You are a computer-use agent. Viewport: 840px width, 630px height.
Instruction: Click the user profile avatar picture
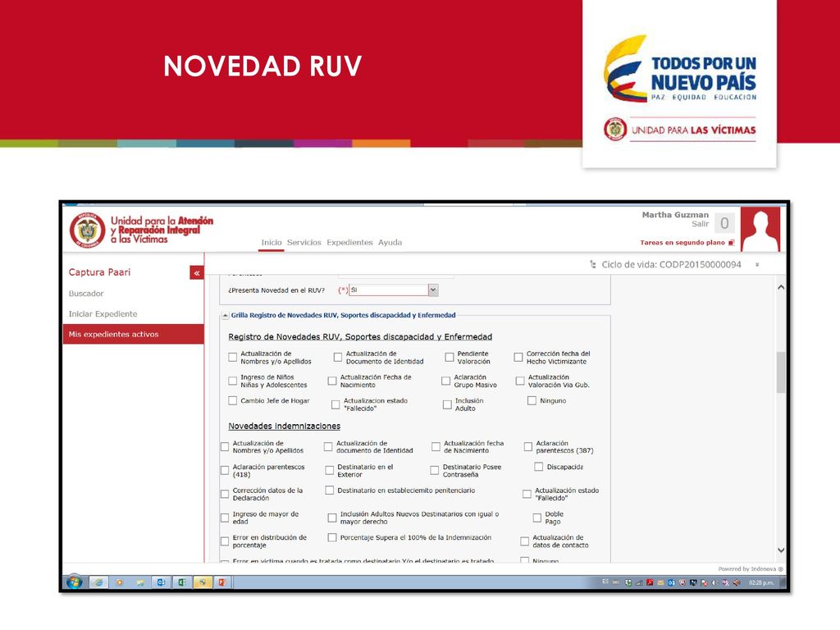(760, 230)
